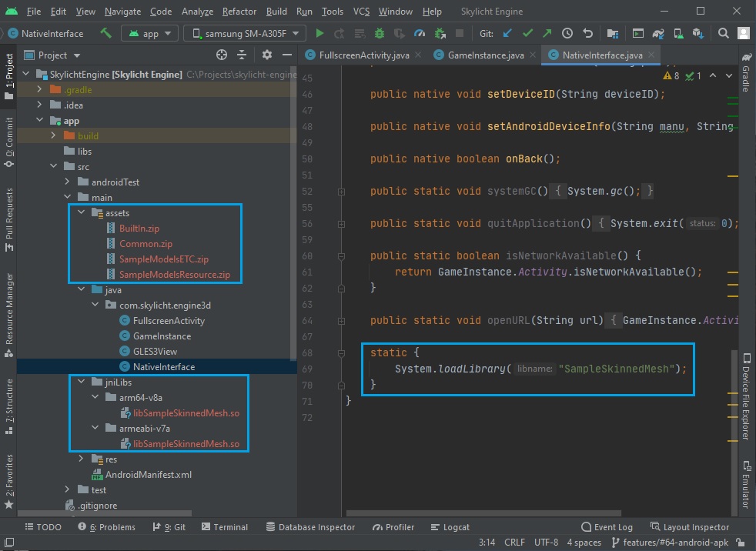The image size is (756, 551).
Task: Fold isNetworkAvailable method at line 60
Action: pyautogui.click(x=341, y=256)
